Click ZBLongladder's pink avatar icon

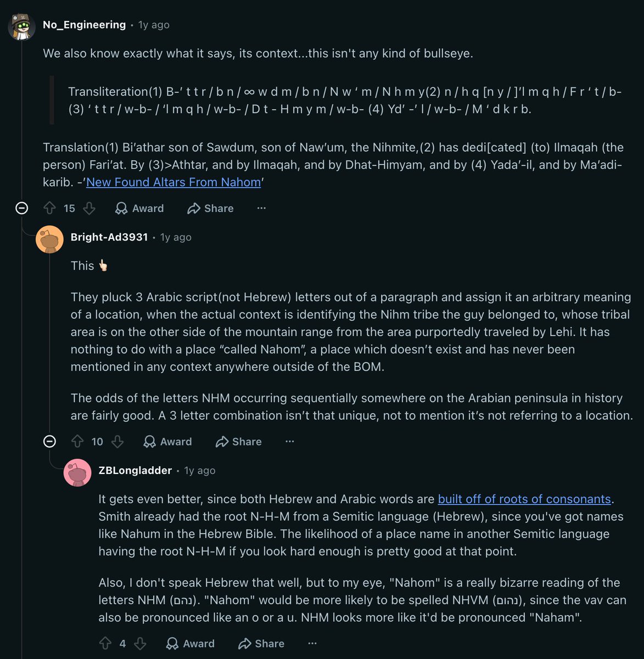point(77,472)
